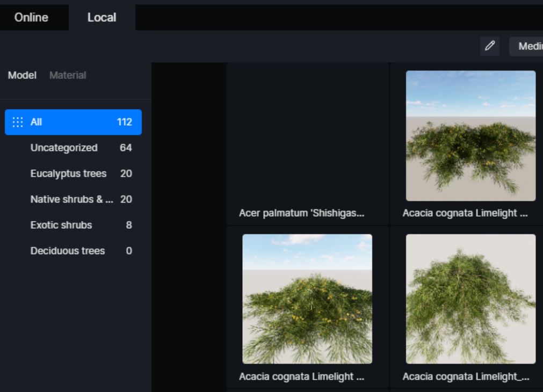Click the pencil edit icon

(490, 46)
